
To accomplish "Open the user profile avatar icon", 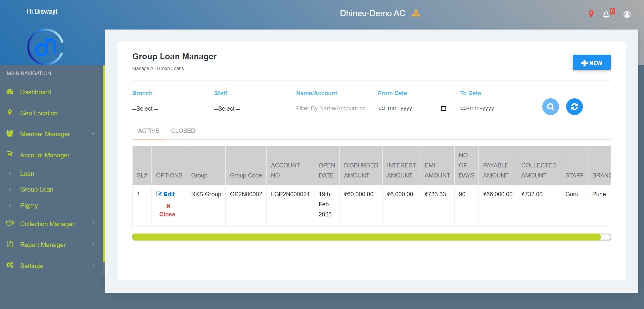I will (x=627, y=14).
